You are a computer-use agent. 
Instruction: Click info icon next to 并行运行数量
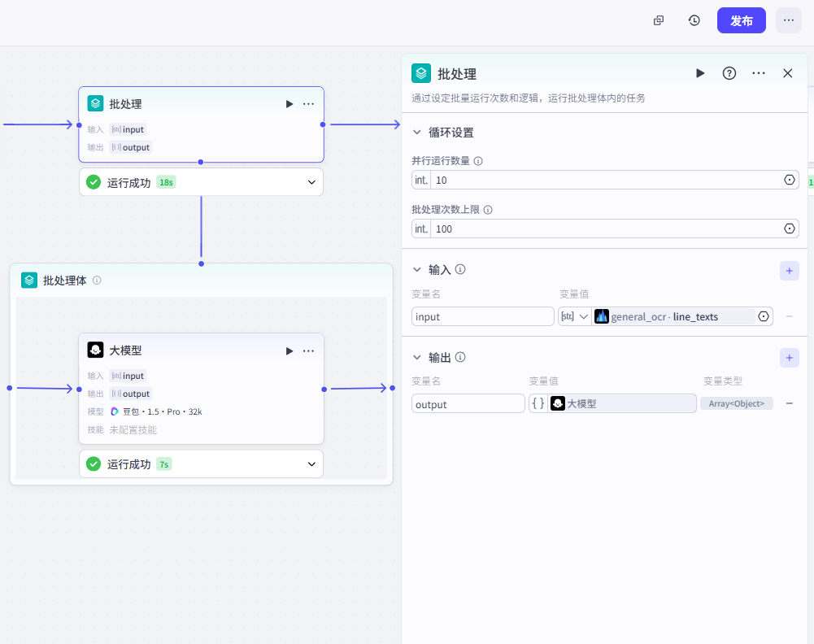click(478, 161)
